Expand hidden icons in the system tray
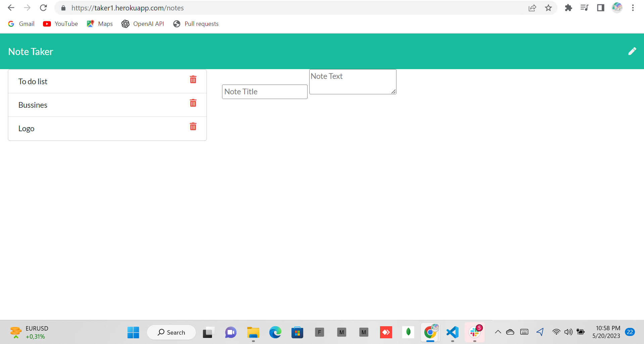Viewport: 644px width, 344px height. pyautogui.click(x=498, y=332)
